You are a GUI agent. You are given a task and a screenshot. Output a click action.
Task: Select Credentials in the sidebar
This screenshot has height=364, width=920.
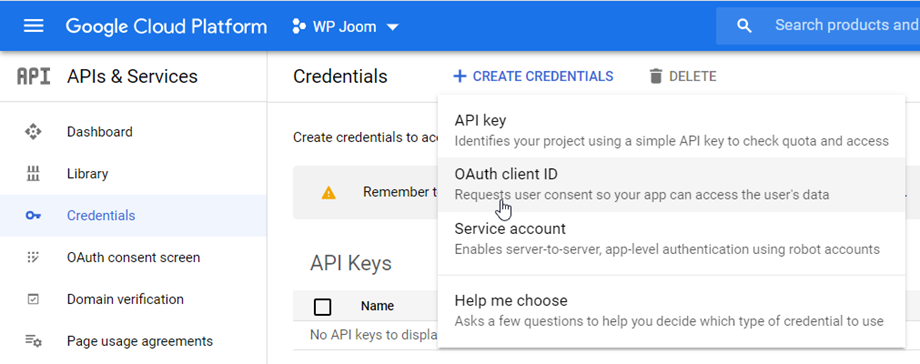[x=133, y=215]
